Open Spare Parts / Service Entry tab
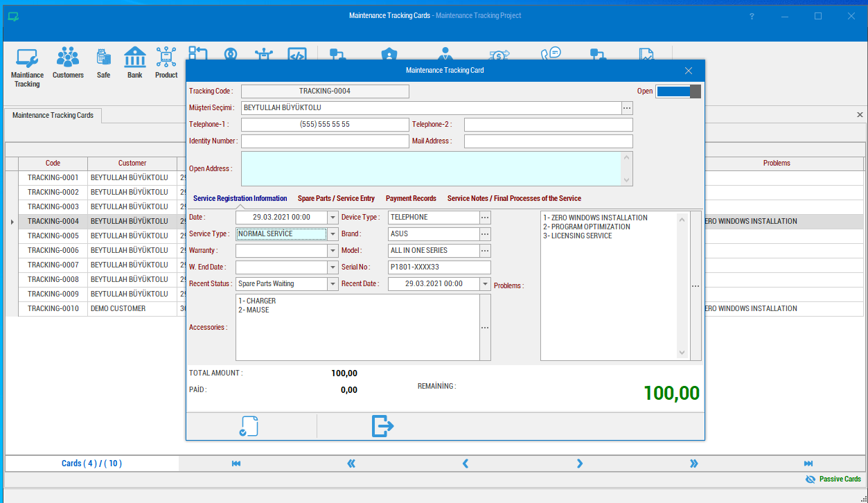The image size is (868, 503). (x=336, y=198)
